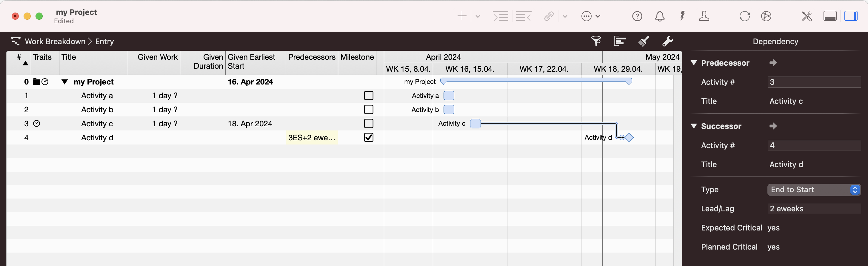Screen dimensions: 868x266
Task: Click the Activity c Gantt bar
Action: pos(475,123)
